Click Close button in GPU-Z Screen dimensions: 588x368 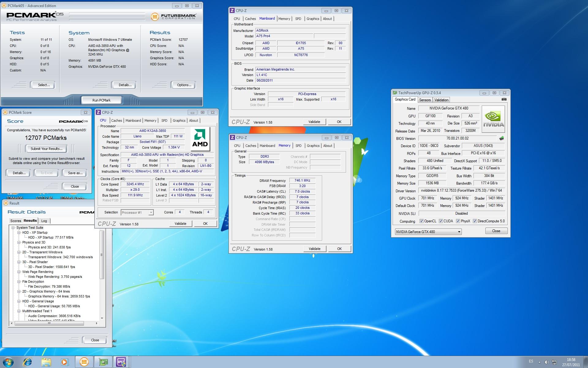[x=496, y=231]
